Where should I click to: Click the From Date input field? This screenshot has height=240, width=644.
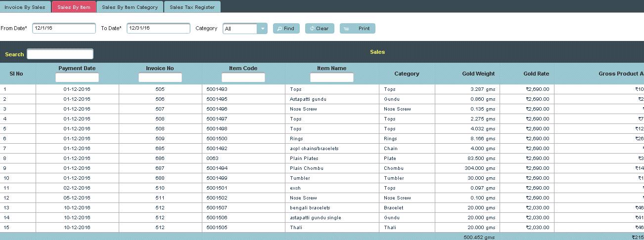tap(64, 29)
